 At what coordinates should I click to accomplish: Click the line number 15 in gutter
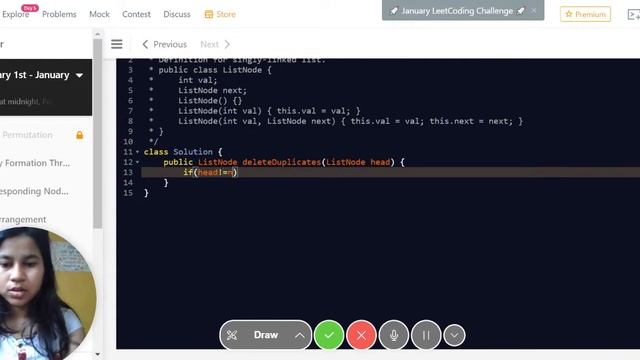point(128,193)
